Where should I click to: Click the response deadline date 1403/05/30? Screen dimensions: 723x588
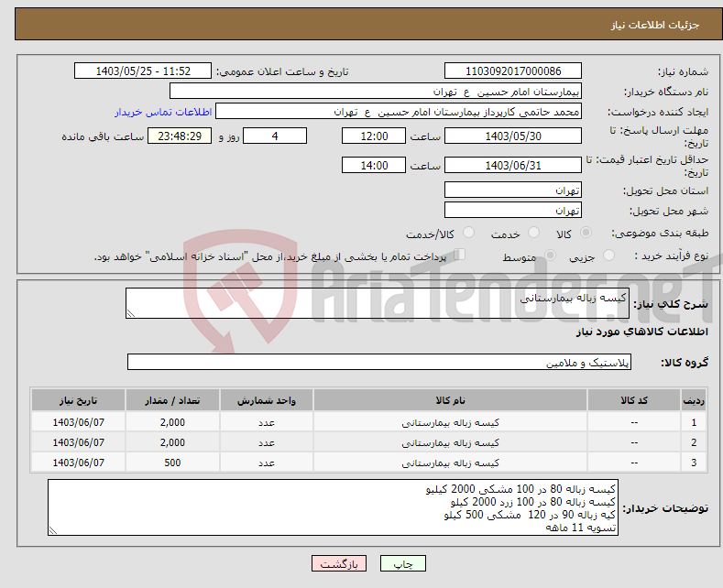tap(513, 136)
